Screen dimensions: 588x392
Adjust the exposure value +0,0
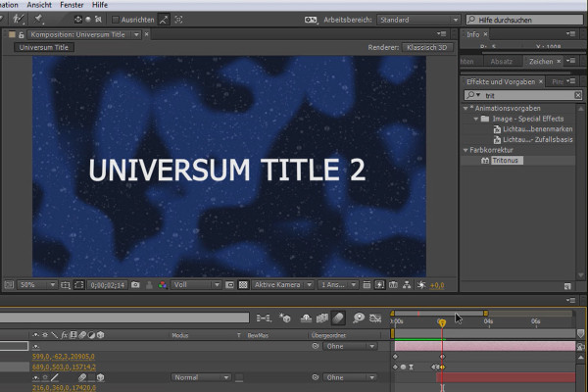tap(437, 285)
